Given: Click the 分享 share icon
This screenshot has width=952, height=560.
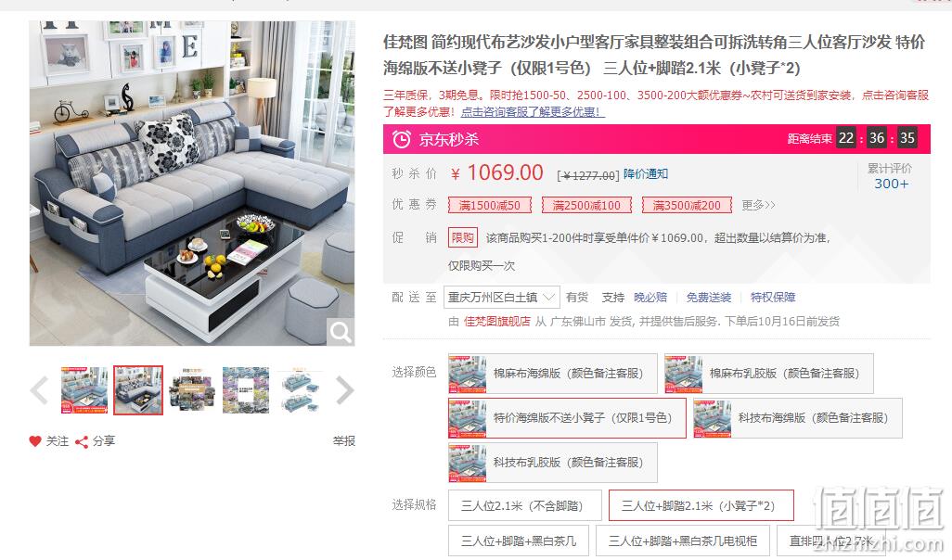Looking at the screenshot, I should [82, 441].
